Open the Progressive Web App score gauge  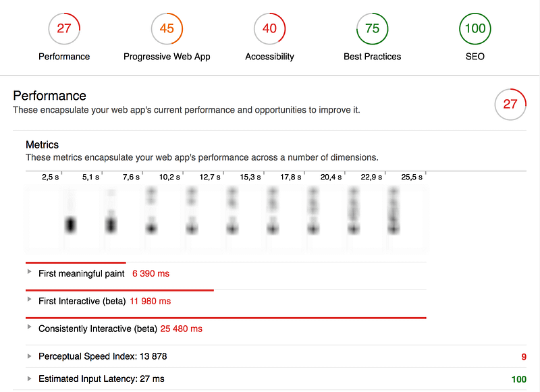click(167, 28)
